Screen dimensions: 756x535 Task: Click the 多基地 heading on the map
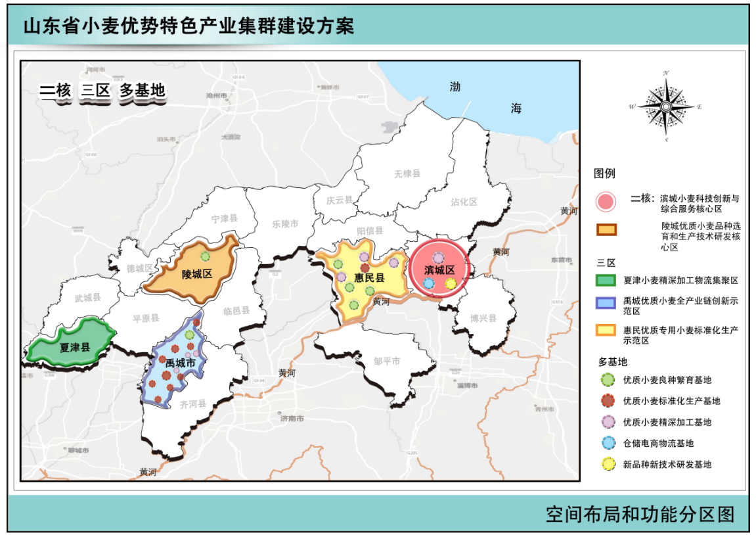click(x=143, y=90)
